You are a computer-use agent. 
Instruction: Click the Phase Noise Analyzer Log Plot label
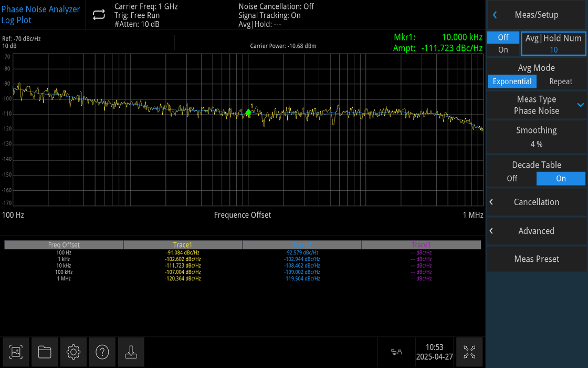coord(40,14)
